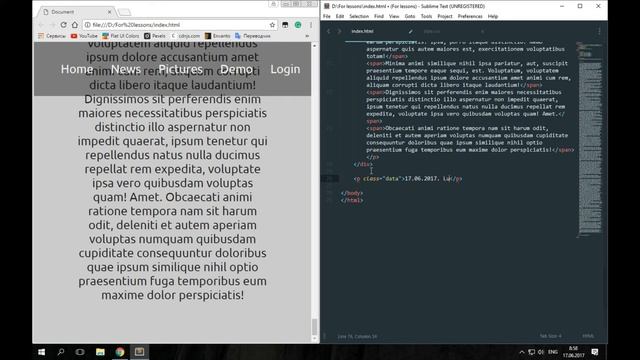640x360 pixels.
Task: Bookmark this page with the star icon
Action: pos(272,25)
